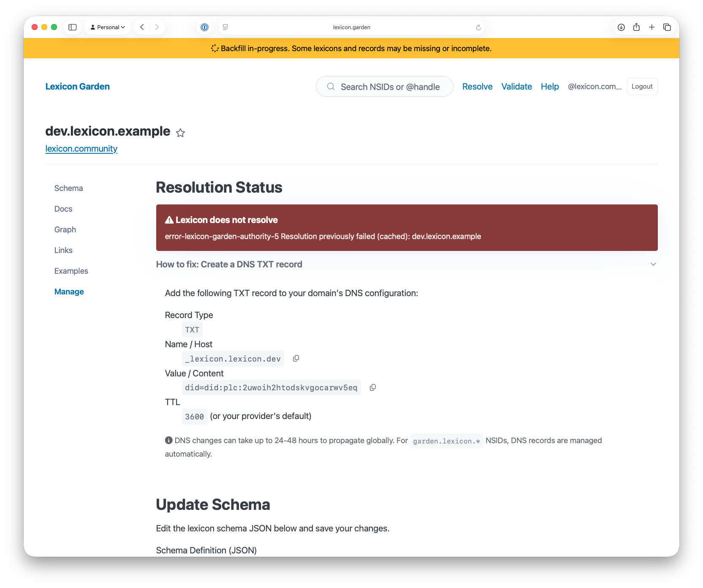
Task: Collapse the How to fix section
Action: pos(653,264)
